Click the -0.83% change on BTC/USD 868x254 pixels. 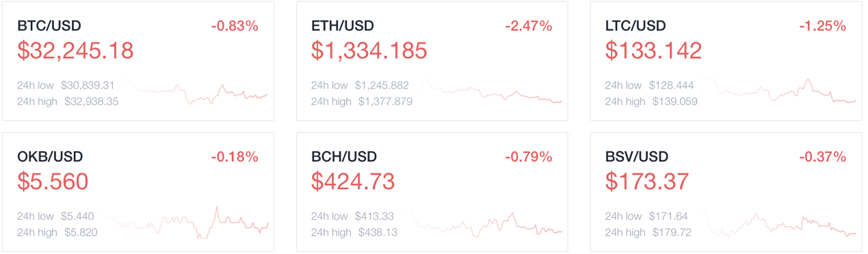235,26
